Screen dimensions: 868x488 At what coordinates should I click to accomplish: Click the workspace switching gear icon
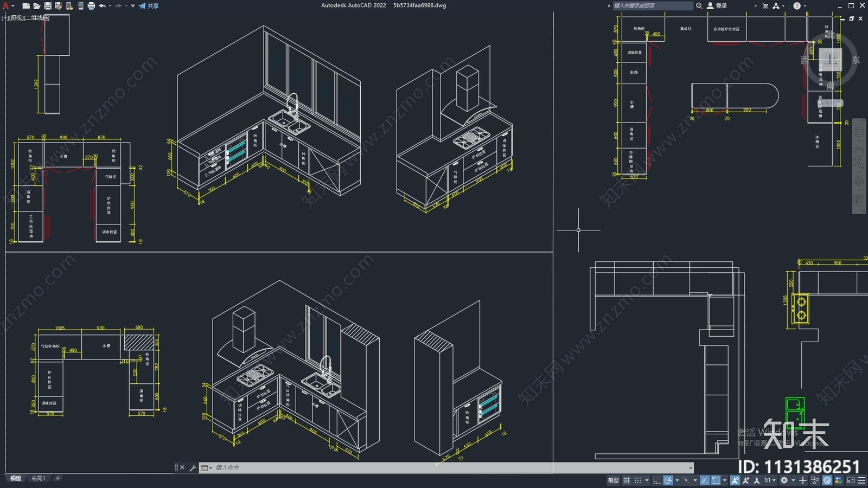(784, 480)
